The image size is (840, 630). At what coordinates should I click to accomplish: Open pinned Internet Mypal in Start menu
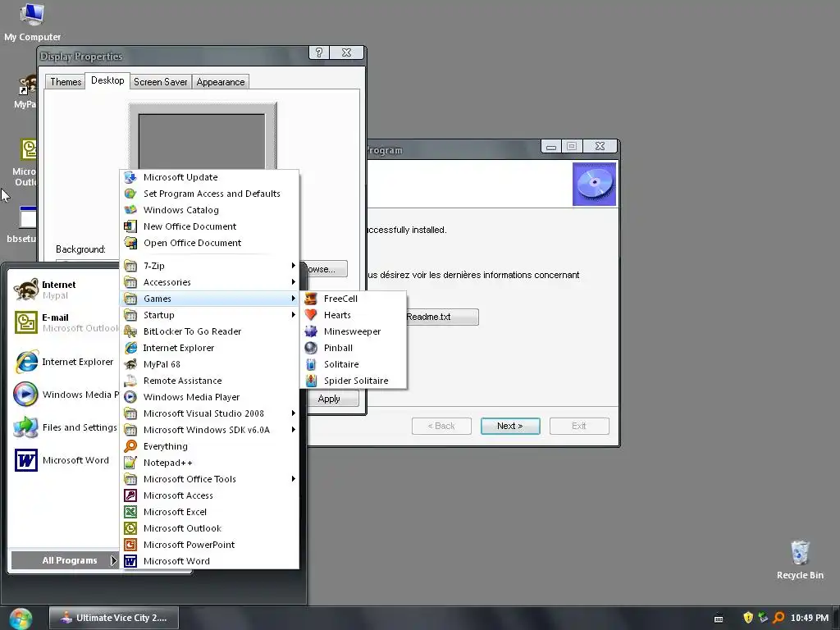click(x=63, y=290)
